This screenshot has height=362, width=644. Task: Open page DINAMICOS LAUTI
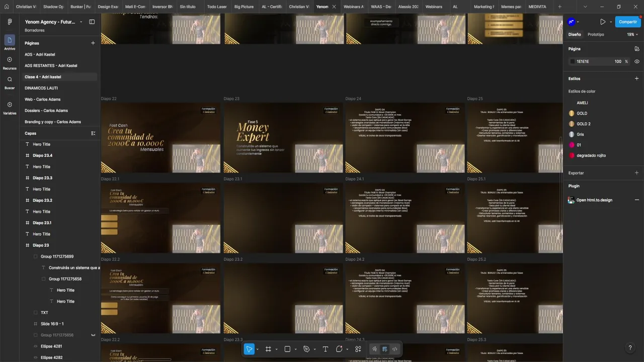(41, 88)
